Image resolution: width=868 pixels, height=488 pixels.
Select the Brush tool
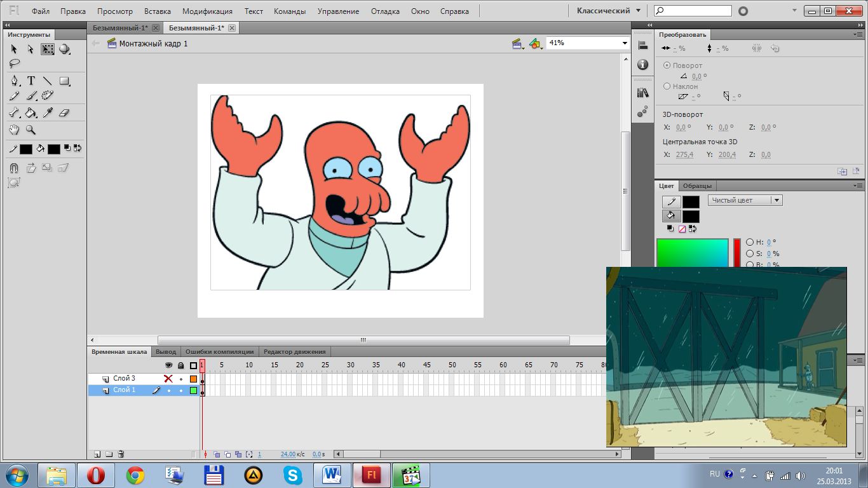[x=31, y=95]
